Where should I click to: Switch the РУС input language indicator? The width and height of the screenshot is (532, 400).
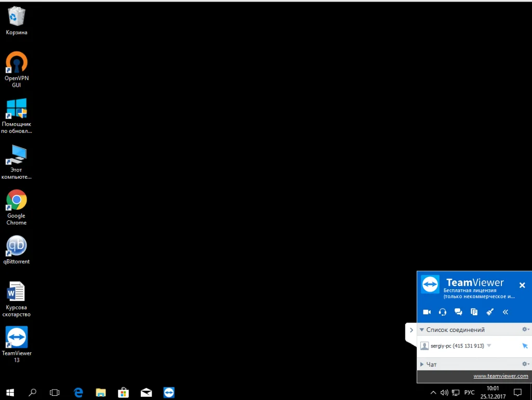[469, 393]
